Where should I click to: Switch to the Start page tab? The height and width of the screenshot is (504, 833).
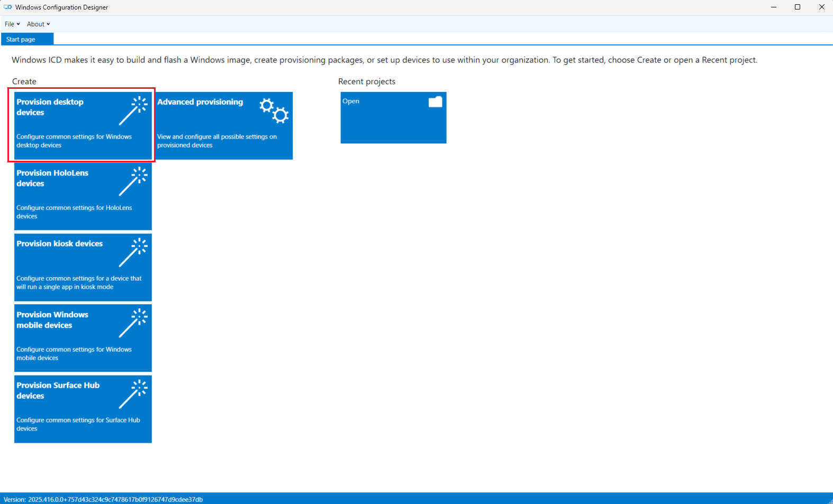coord(27,39)
